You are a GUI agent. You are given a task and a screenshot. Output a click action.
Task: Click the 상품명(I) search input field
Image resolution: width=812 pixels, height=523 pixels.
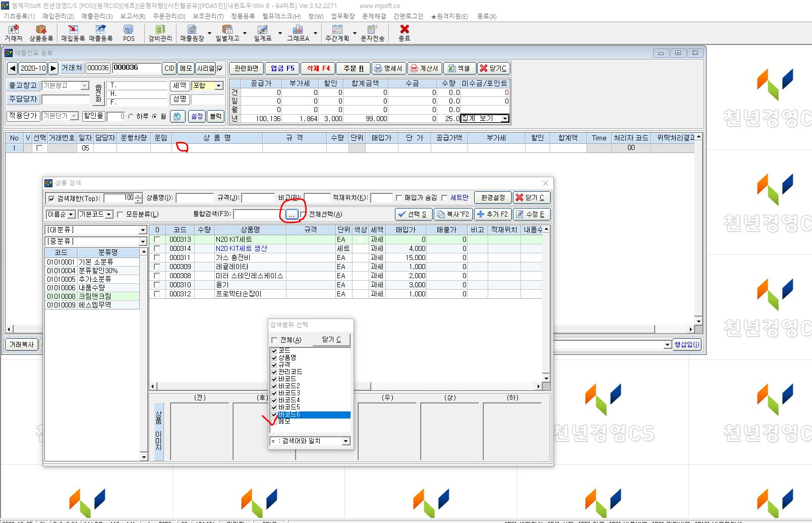tap(195, 198)
